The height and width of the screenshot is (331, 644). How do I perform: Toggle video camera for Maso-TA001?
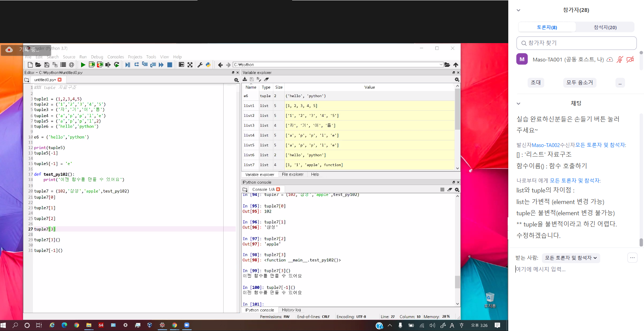click(x=630, y=60)
